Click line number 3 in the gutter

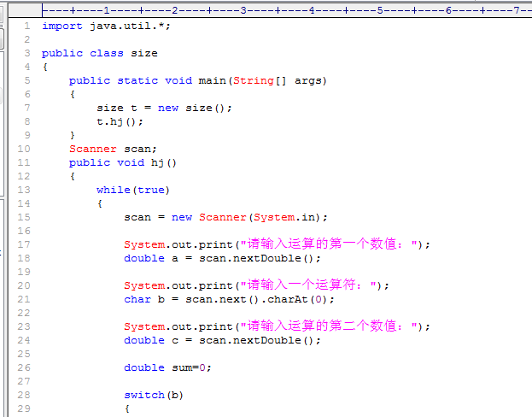(x=27, y=53)
